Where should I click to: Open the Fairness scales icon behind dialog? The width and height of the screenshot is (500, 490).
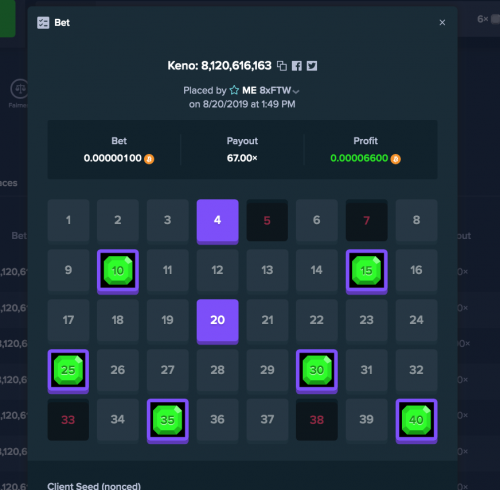pos(19,89)
